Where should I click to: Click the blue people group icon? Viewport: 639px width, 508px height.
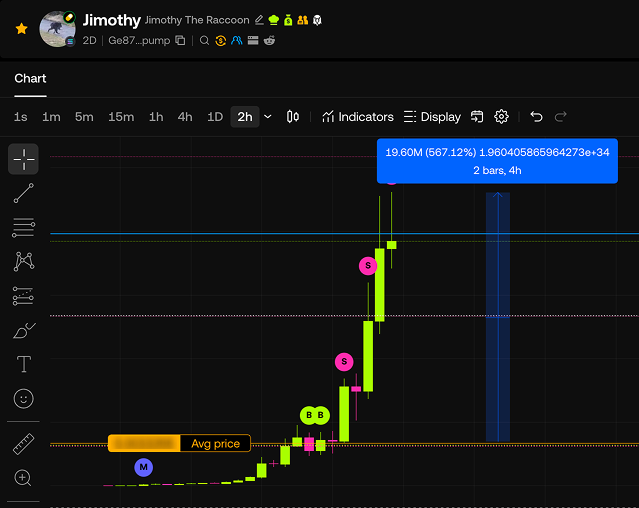[x=237, y=40]
